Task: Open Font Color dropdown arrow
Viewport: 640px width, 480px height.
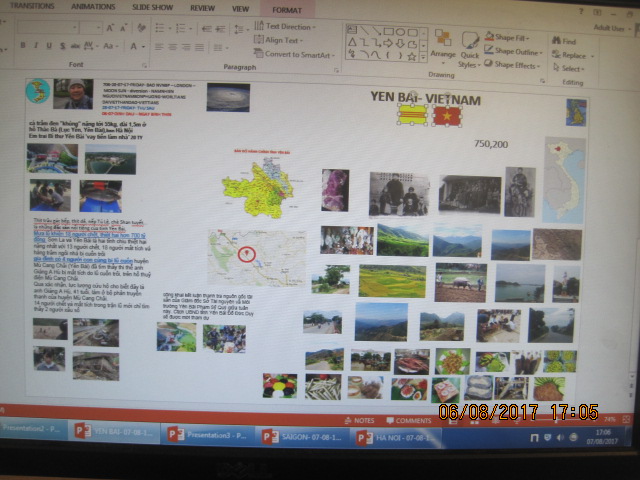Action: click(144, 47)
